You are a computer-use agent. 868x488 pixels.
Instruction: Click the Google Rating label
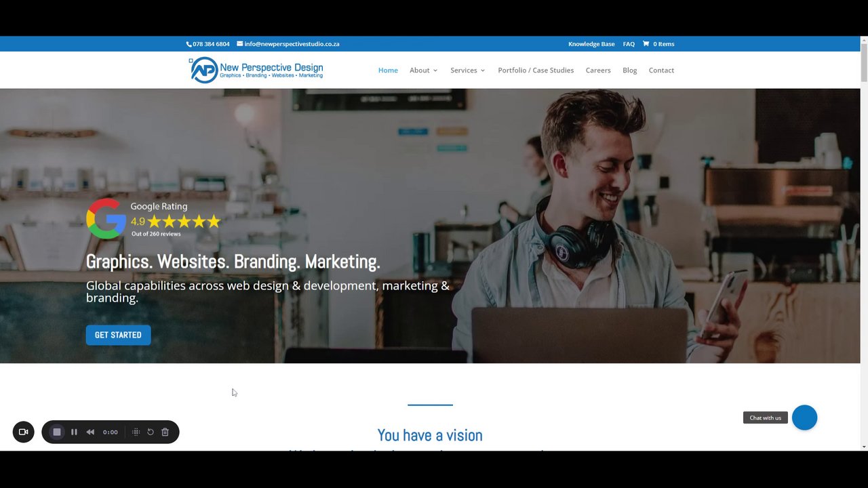pyautogui.click(x=159, y=206)
